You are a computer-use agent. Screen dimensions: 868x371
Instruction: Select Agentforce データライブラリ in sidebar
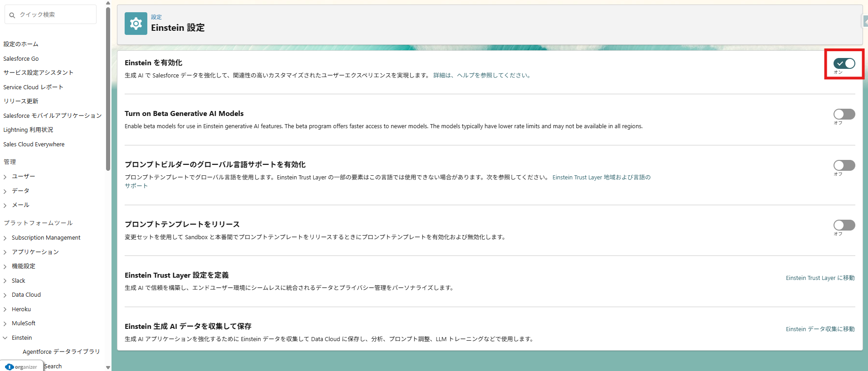click(61, 352)
